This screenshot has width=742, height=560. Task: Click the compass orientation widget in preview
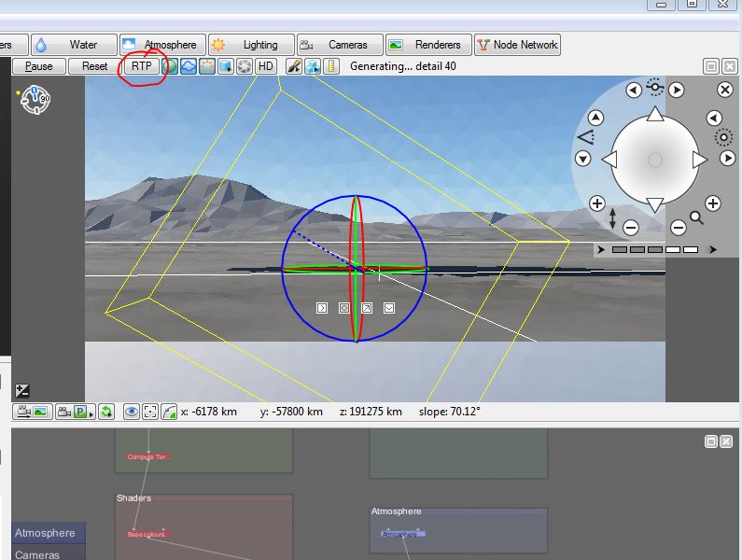coord(35,100)
